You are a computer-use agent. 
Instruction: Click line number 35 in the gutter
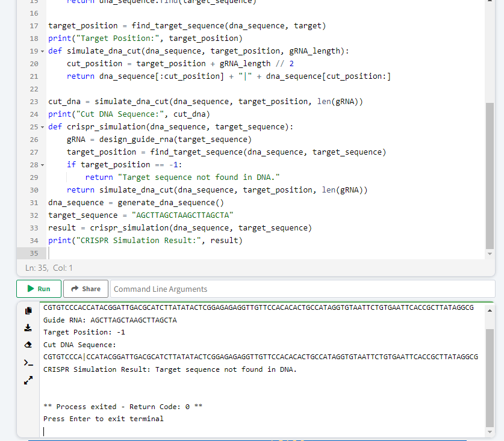point(34,253)
